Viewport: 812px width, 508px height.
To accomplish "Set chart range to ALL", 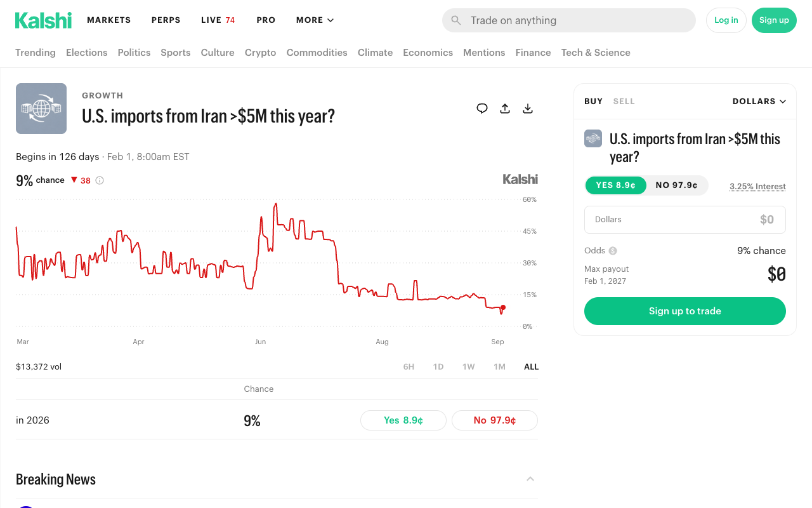I will coord(532,367).
